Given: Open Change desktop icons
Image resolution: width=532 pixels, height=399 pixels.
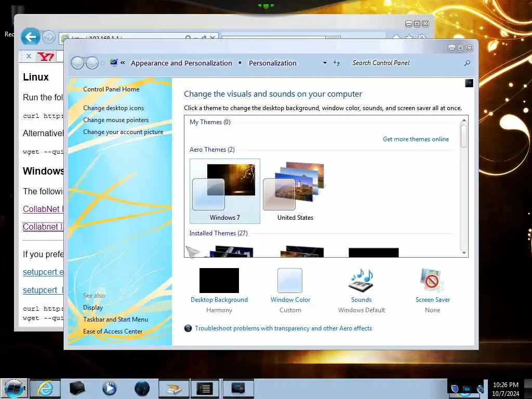Looking at the screenshot, I should [113, 108].
